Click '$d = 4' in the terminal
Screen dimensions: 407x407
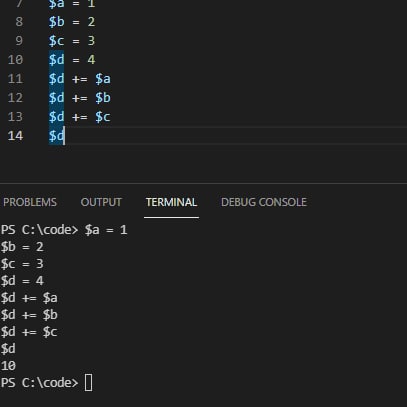pyautogui.click(x=22, y=281)
